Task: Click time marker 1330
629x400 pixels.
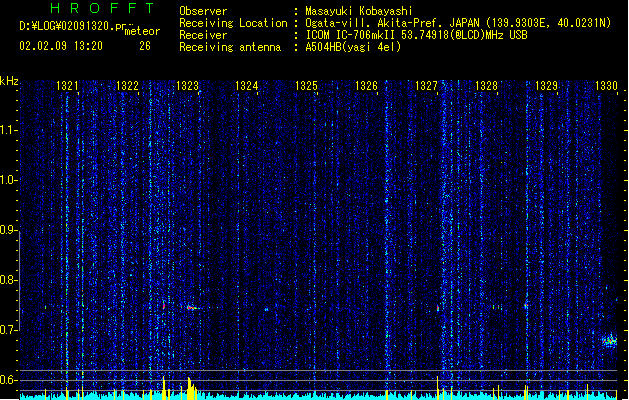Action: pos(606,86)
